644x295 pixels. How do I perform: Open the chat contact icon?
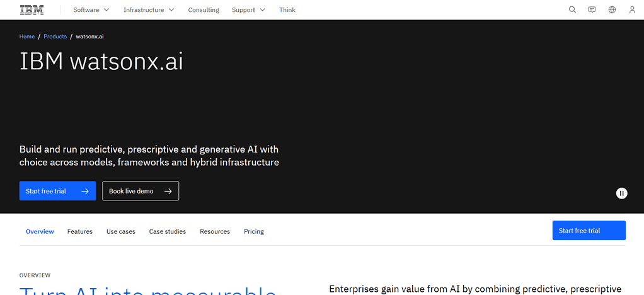point(592,10)
